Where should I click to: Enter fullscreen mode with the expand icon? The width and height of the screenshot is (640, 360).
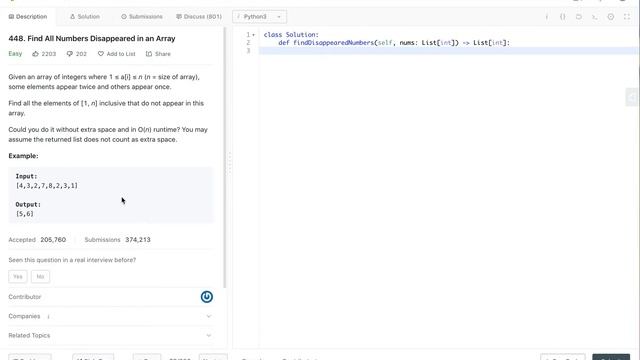pyautogui.click(x=627, y=17)
